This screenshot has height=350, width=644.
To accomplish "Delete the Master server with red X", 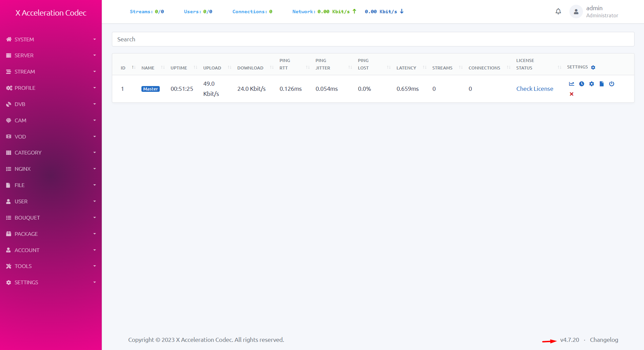I will click(x=572, y=94).
